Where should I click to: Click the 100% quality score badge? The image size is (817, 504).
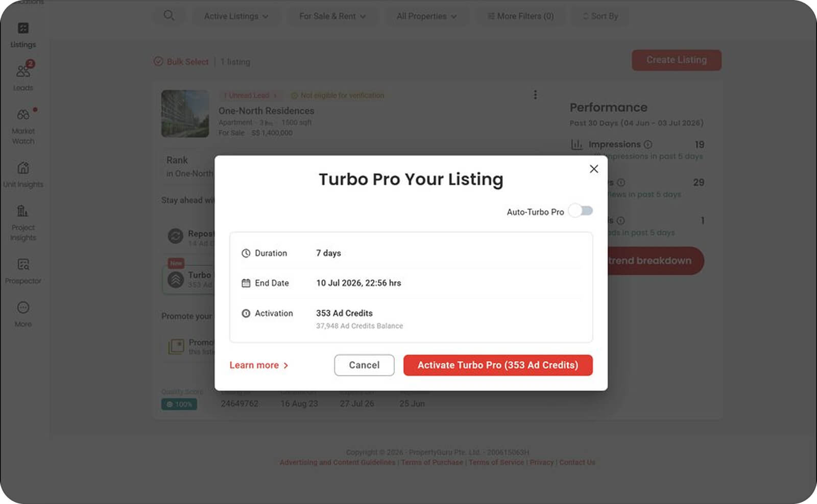179,404
